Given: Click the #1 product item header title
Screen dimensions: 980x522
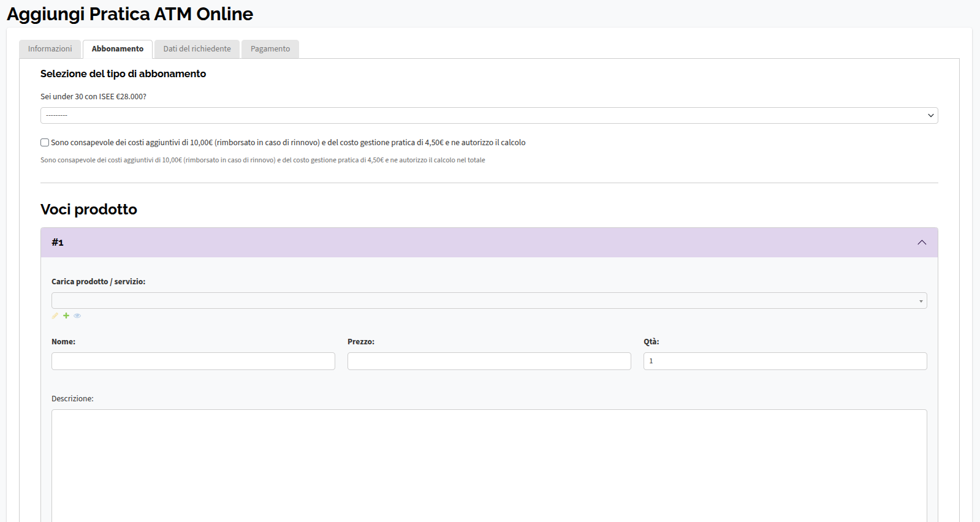Looking at the screenshot, I should (x=58, y=243).
